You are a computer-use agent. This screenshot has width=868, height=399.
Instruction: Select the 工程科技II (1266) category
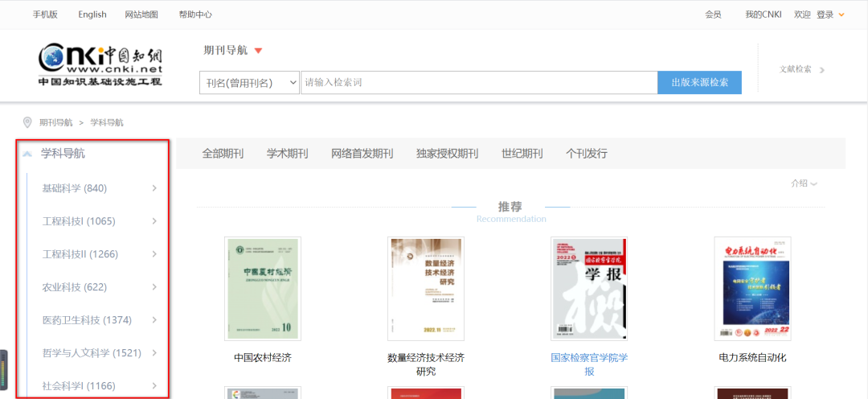click(x=80, y=254)
